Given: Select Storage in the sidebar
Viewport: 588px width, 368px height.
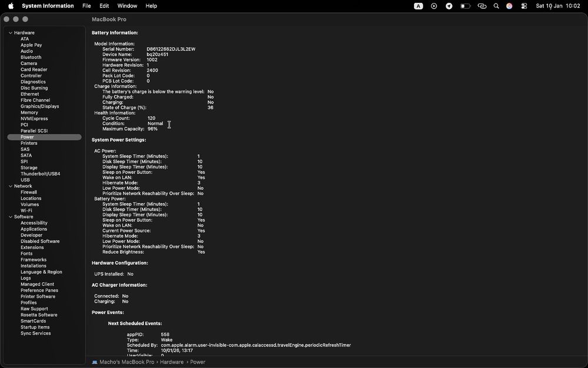Looking at the screenshot, I should (29, 167).
